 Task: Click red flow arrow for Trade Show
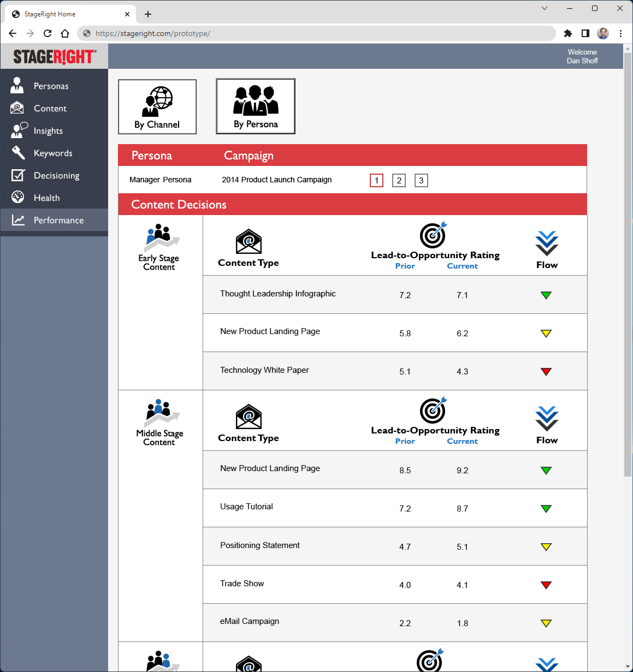[x=546, y=585]
